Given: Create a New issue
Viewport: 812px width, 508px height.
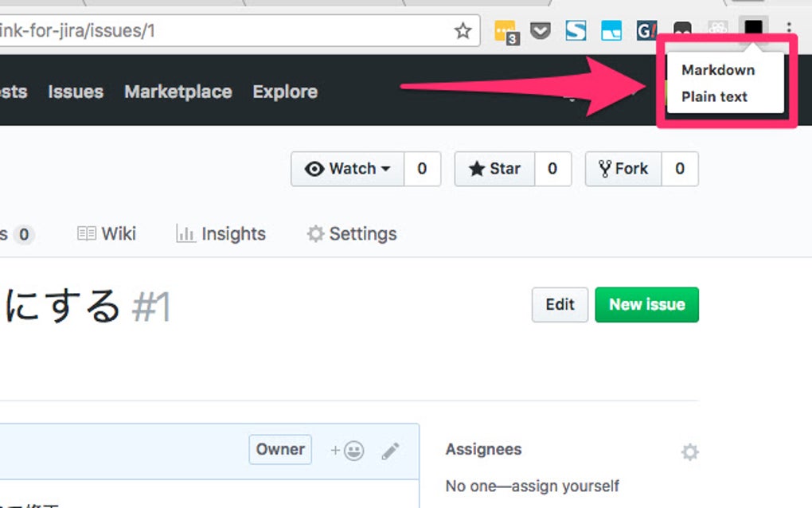Looking at the screenshot, I should pyautogui.click(x=646, y=304).
